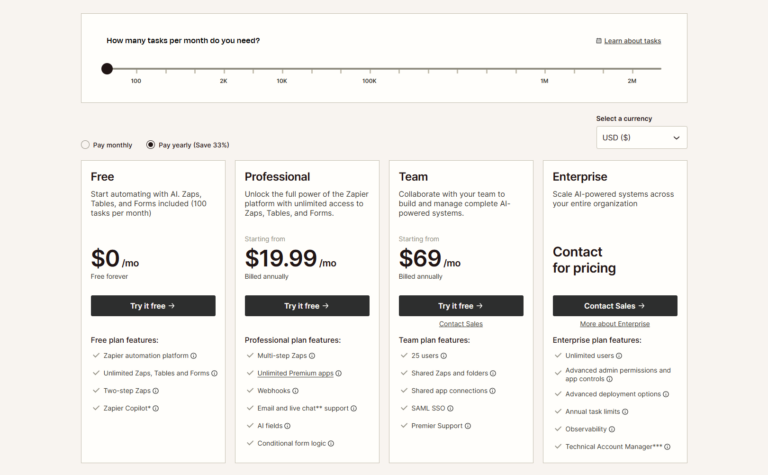The image size is (768, 475).
Task: Click info icon beside Premier Support
Action: 468,426
